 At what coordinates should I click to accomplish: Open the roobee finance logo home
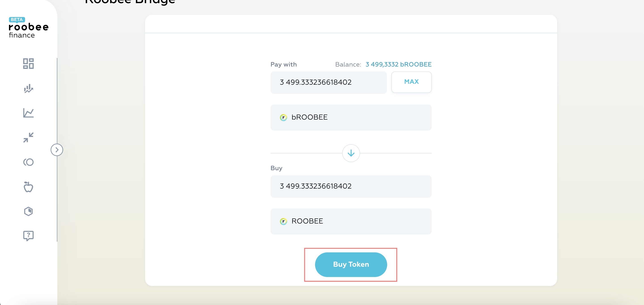[x=28, y=28]
